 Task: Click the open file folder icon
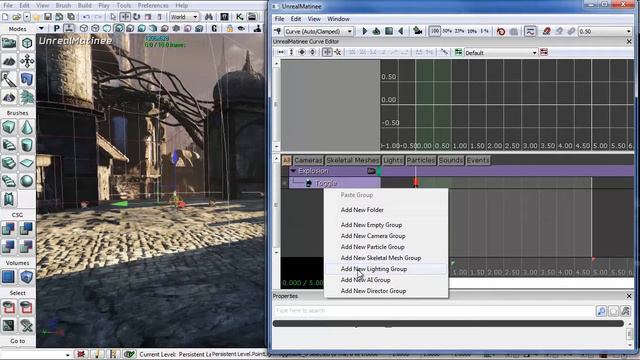16,17
